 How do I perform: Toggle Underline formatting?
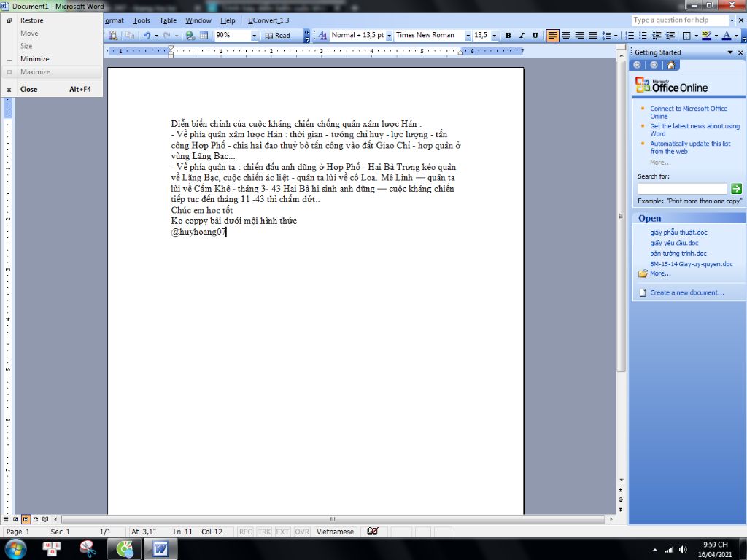(x=535, y=35)
